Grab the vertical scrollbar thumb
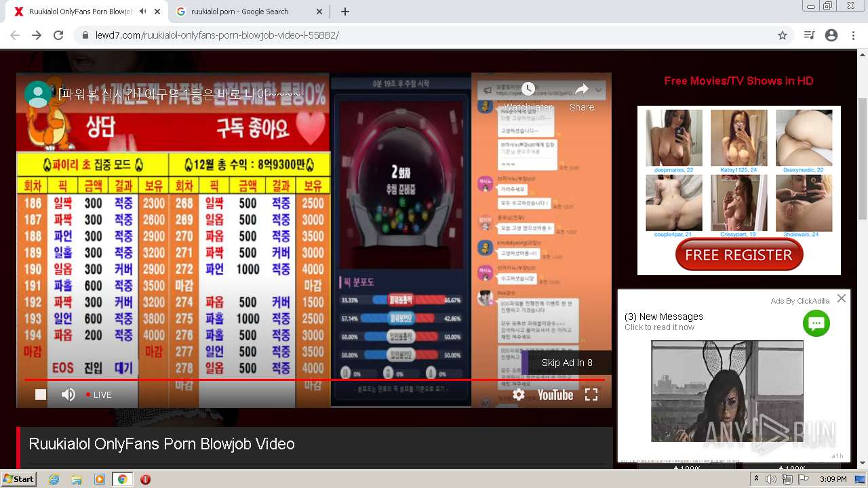Viewport: 868px width, 488px height. 863,158
